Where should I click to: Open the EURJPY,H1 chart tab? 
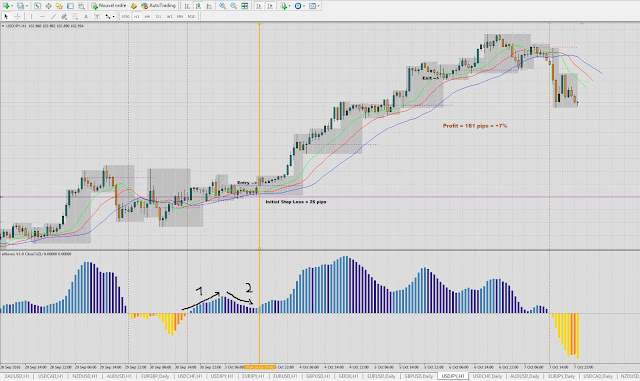point(253,376)
